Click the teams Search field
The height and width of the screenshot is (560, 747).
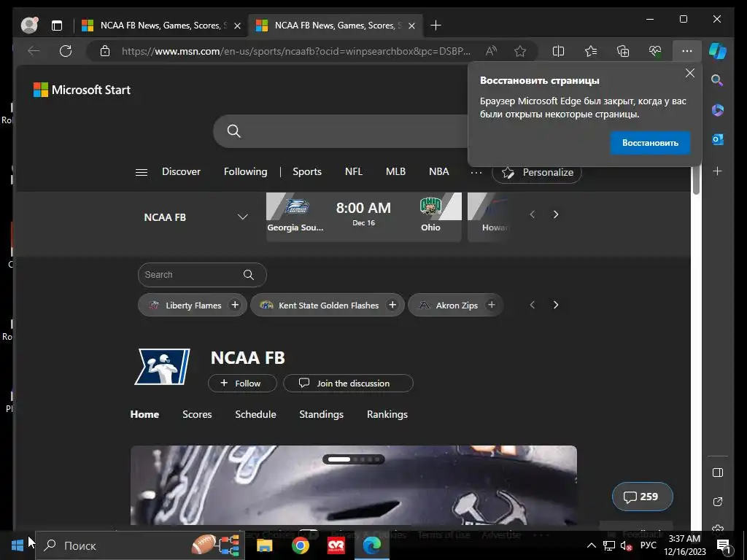point(202,275)
